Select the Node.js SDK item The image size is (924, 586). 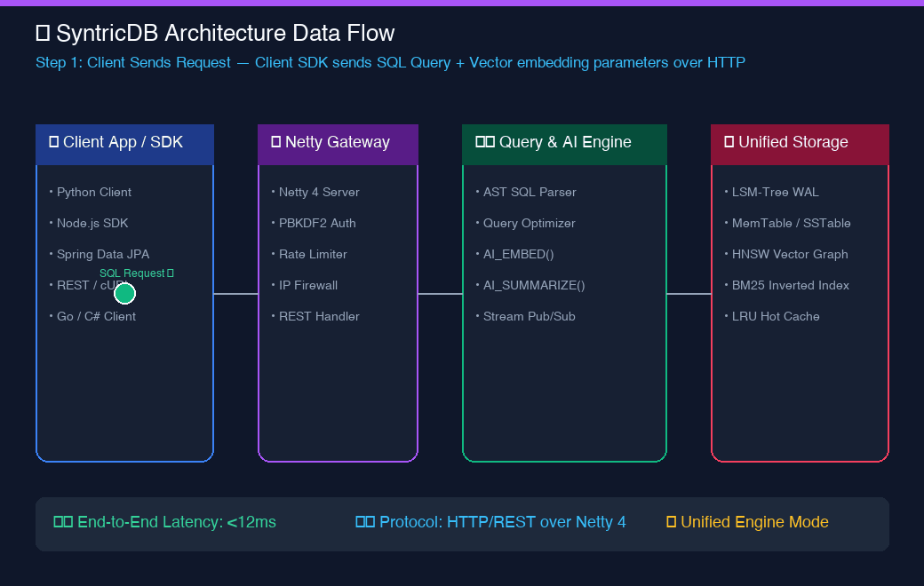tap(88, 223)
